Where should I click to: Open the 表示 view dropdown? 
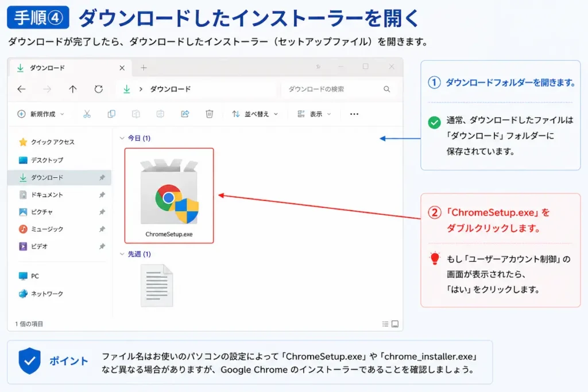click(314, 114)
